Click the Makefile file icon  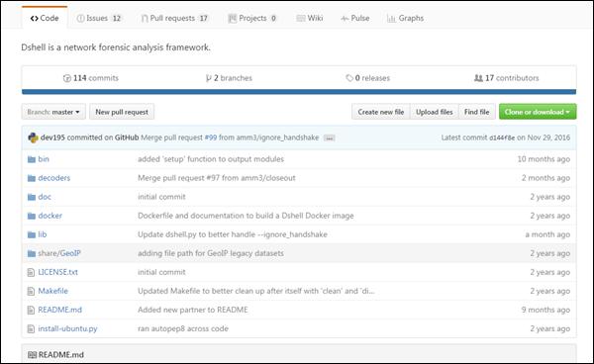[x=31, y=292]
